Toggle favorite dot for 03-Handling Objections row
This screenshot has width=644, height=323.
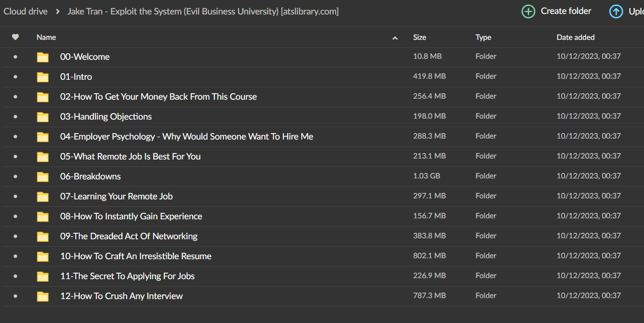15,117
